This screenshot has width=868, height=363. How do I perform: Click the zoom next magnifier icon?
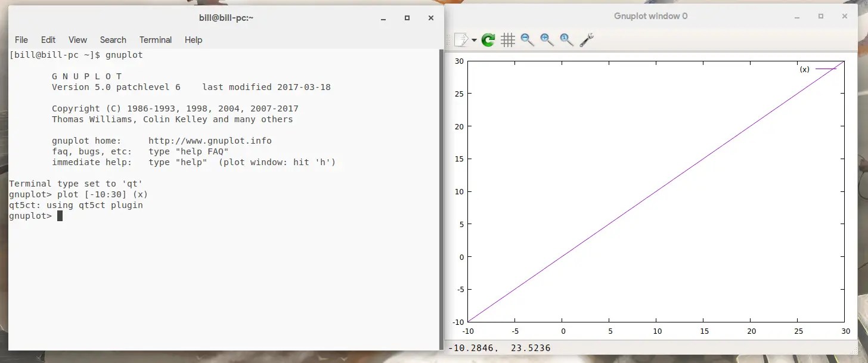click(546, 39)
